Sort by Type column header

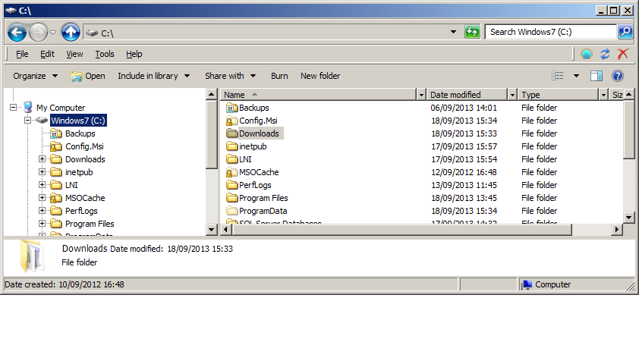[x=559, y=95]
